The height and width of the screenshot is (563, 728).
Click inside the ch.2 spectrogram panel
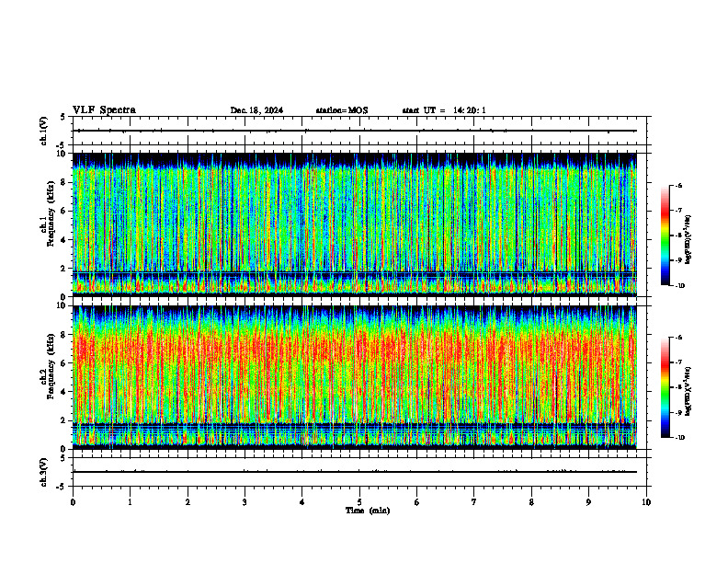355,377
